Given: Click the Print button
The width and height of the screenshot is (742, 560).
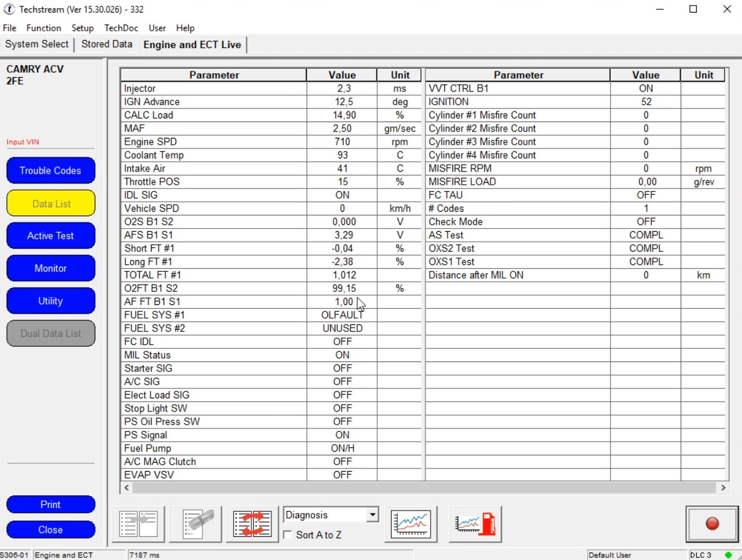Looking at the screenshot, I should pyautogui.click(x=51, y=504).
